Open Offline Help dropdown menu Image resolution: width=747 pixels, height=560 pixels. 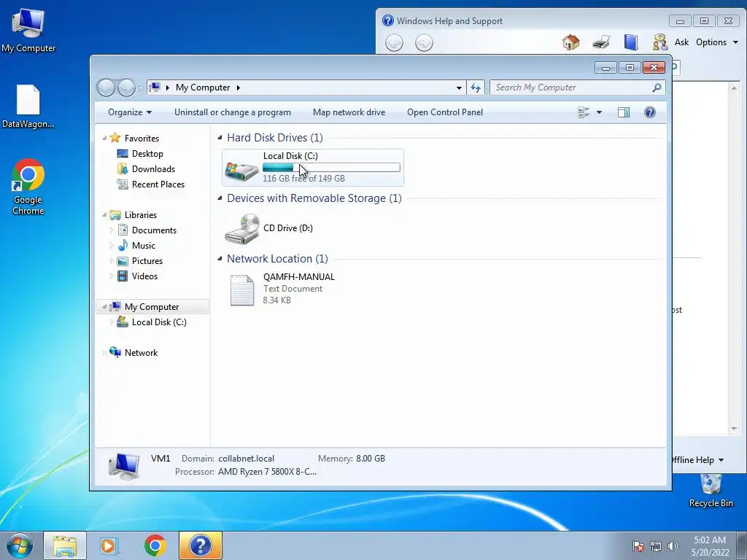(x=698, y=460)
